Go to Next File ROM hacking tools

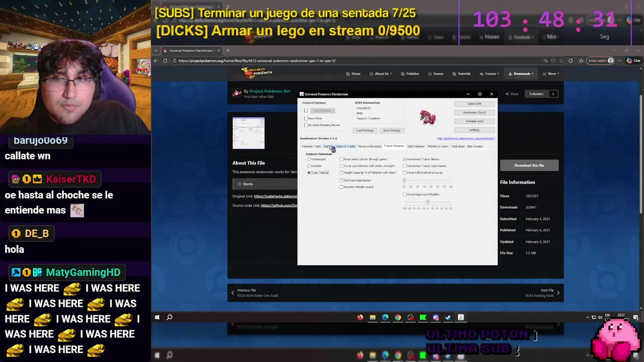tap(542, 293)
